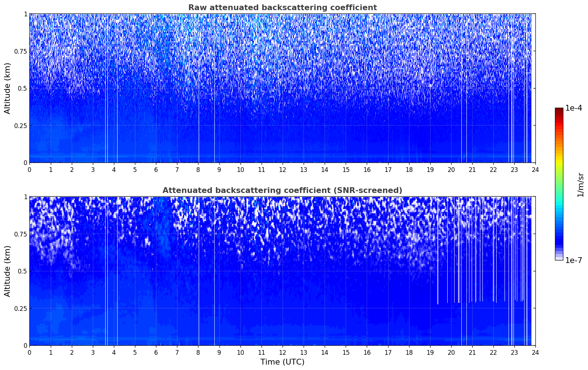Click hour tick 24 under the SNR-screened plot
Image resolution: width=588 pixels, height=370 pixels.
click(x=535, y=352)
